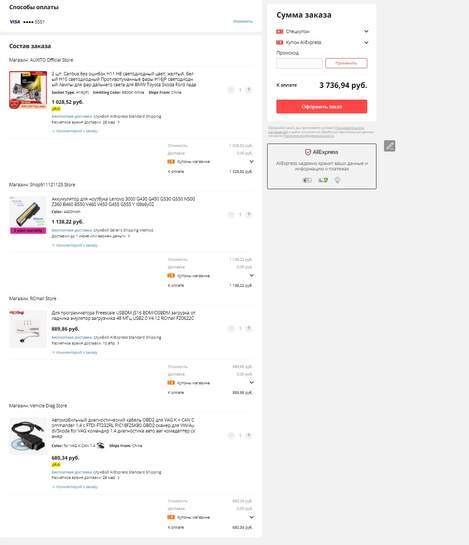Expand store coupons for the Vehicle Diag Store order
The height and width of the screenshot is (545, 469).
point(251,517)
